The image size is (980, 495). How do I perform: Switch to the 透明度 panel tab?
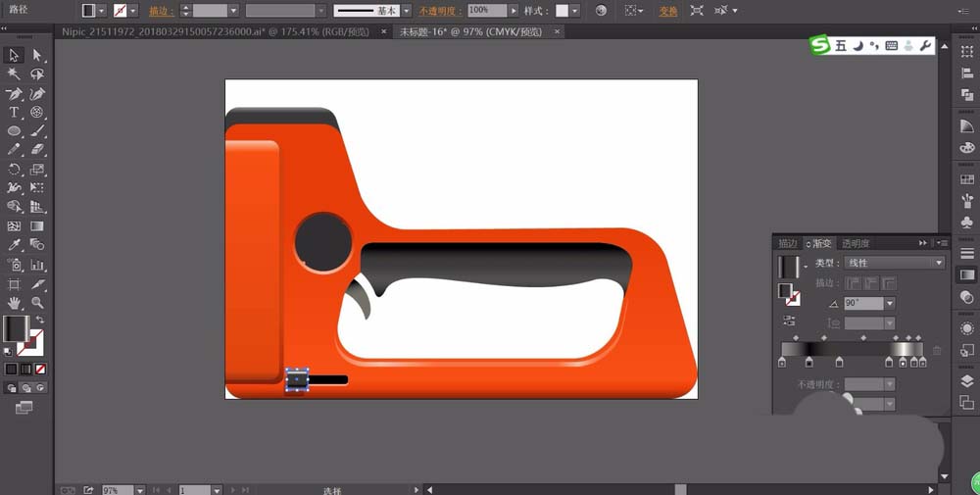[855, 243]
